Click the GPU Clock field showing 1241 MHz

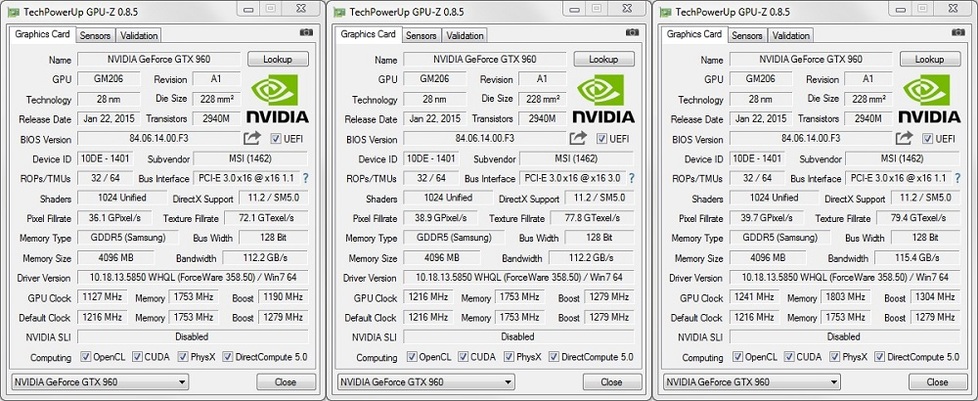[755, 297]
